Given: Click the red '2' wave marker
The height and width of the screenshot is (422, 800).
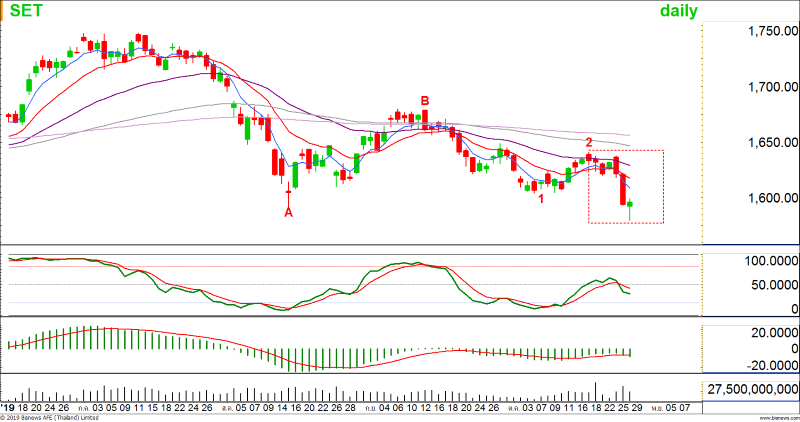Looking at the screenshot, I should (589, 143).
